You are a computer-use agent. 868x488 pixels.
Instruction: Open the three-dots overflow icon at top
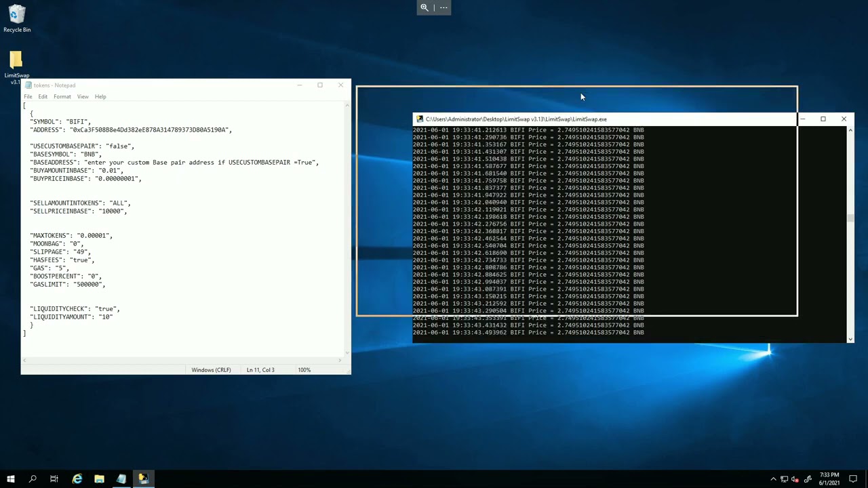point(443,7)
